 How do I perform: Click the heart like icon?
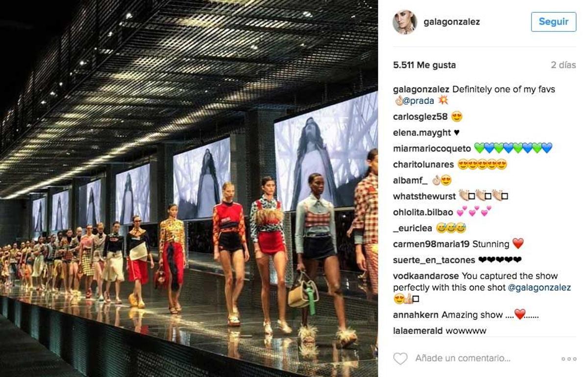(x=400, y=358)
